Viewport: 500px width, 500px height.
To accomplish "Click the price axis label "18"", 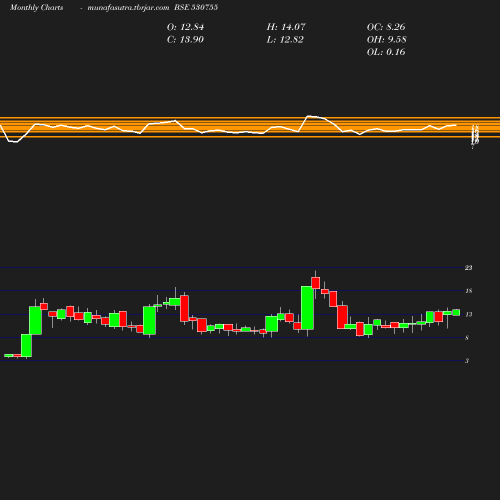I will 468,291.
